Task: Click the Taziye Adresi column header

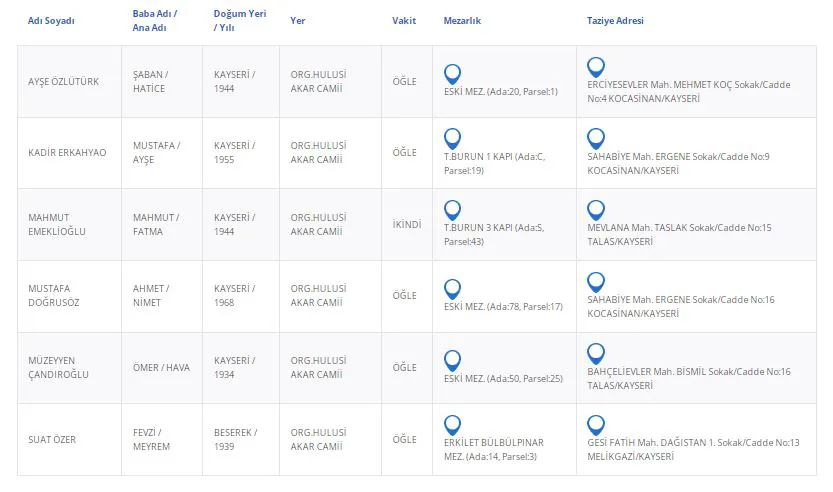Action: click(616, 21)
